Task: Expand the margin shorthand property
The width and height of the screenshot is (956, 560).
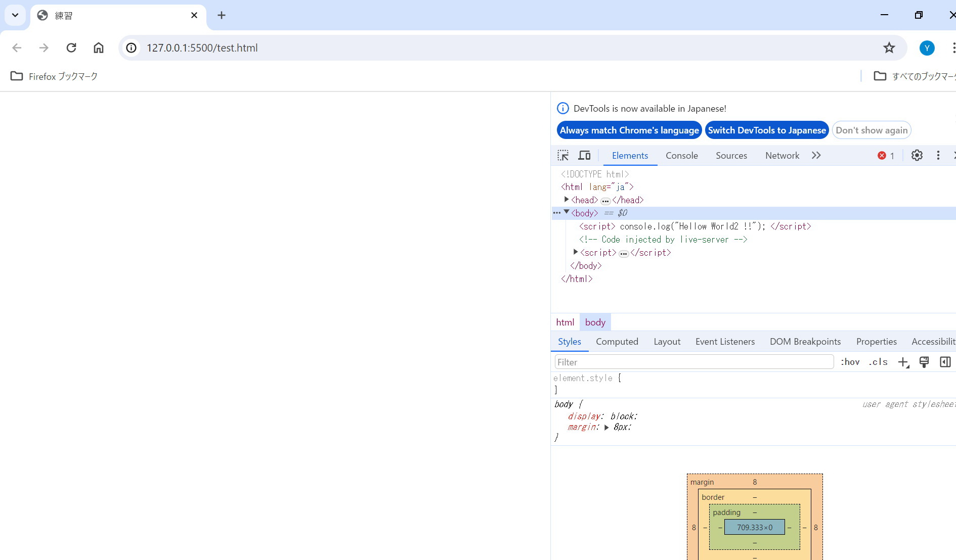Action: 606,428
